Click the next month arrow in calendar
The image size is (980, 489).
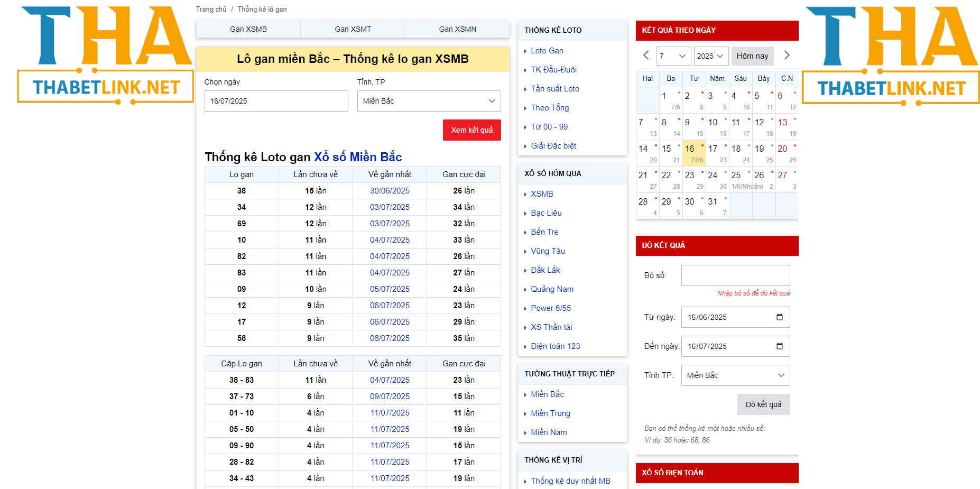(787, 56)
